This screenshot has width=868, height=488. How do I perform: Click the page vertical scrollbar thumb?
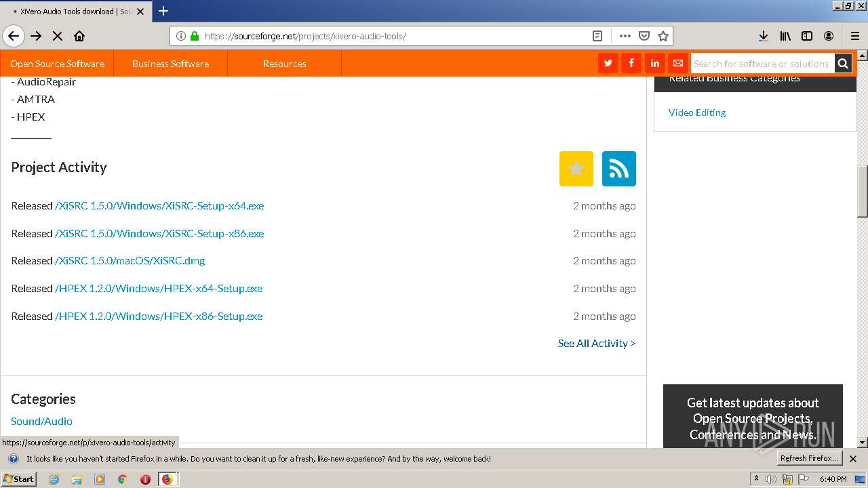(863, 191)
